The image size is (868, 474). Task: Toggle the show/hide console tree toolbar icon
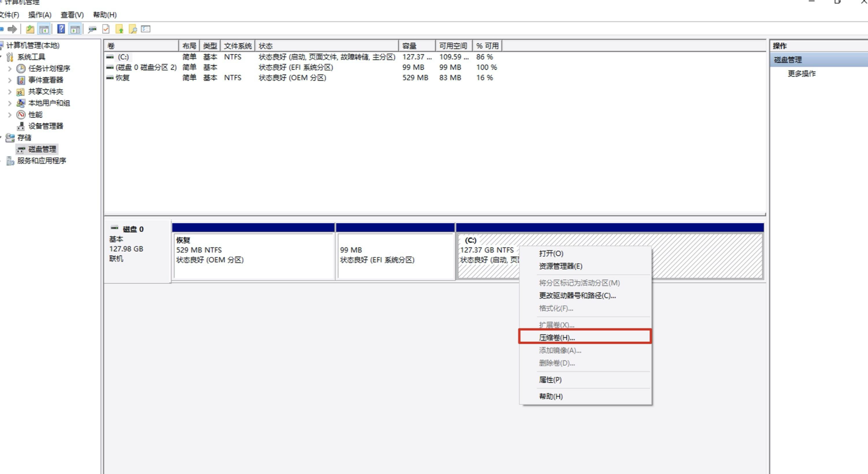coord(44,29)
